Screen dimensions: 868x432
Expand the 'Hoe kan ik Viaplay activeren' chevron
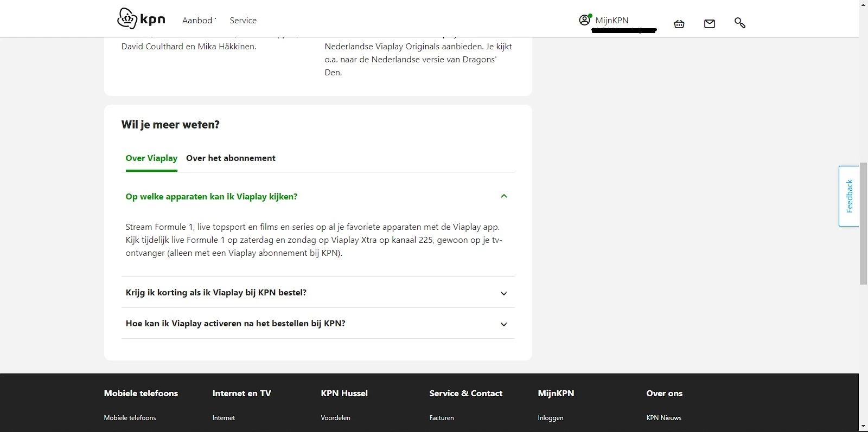pos(504,324)
